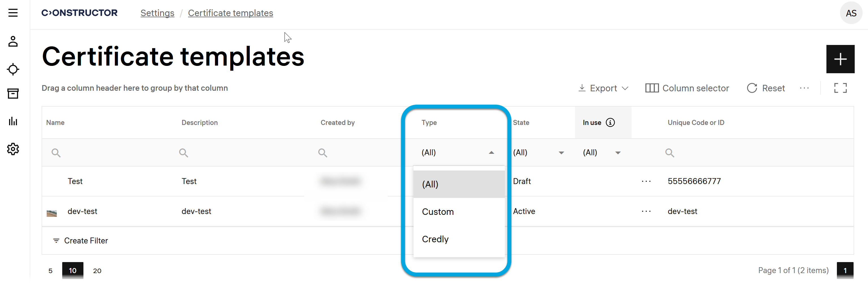Click the In use info icon
The width and height of the screenshot is (868, 283).
[x=610, y=123]
